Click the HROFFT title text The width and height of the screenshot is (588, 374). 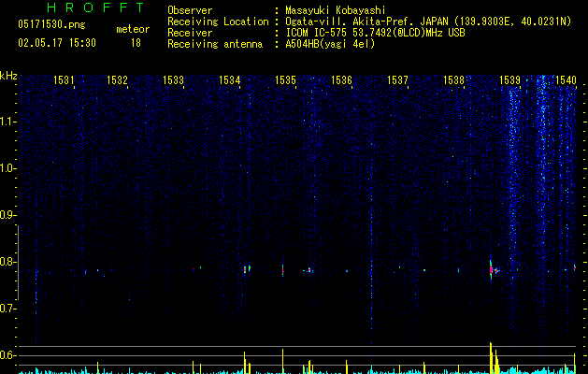(x=95, y=7)
